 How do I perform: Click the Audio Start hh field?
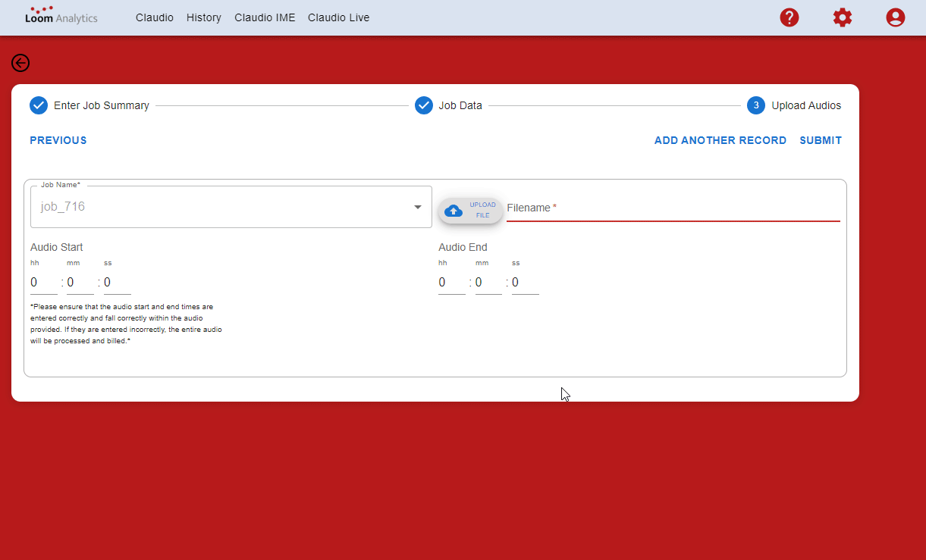pos(44,283)
